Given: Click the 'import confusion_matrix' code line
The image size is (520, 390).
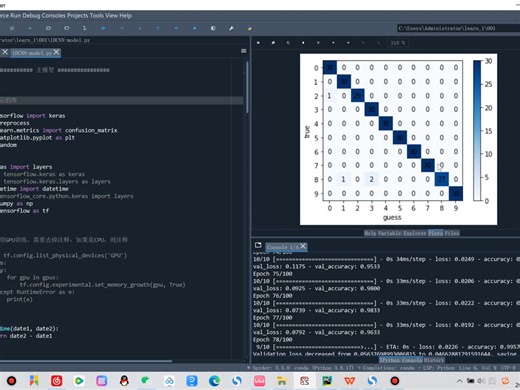Looking at the screenshot, I should [59, 130].
